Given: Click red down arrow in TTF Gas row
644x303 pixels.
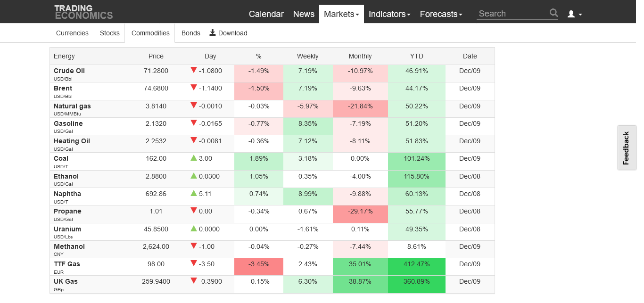Looking at the screenshot, I should pyautogui.click(x=193, y=263).
